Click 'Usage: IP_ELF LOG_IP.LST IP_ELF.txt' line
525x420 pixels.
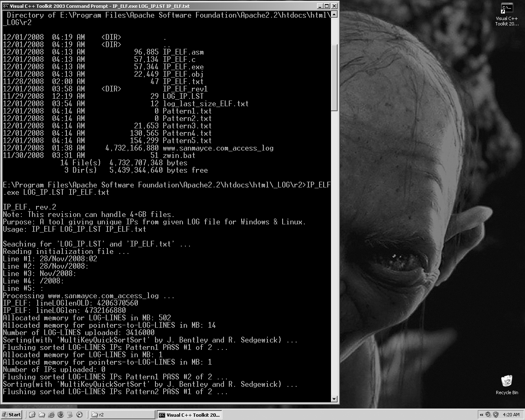click(x=75, y=229)
